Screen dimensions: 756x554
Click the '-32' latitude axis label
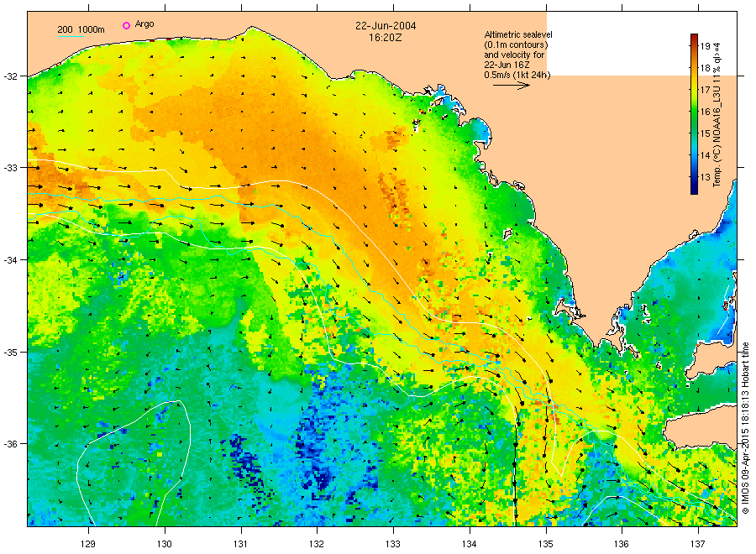point(11,76)
